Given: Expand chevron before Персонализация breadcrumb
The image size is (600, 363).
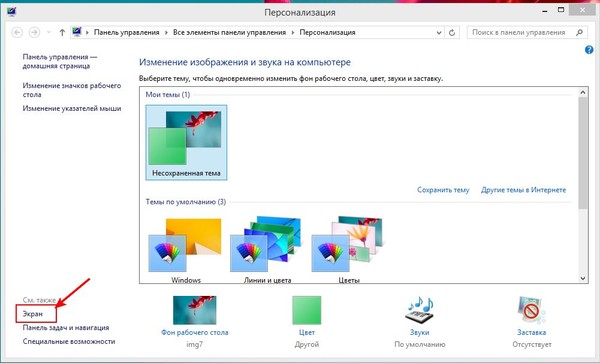Looking at the screenshot, I should click(x=293, y=33).
